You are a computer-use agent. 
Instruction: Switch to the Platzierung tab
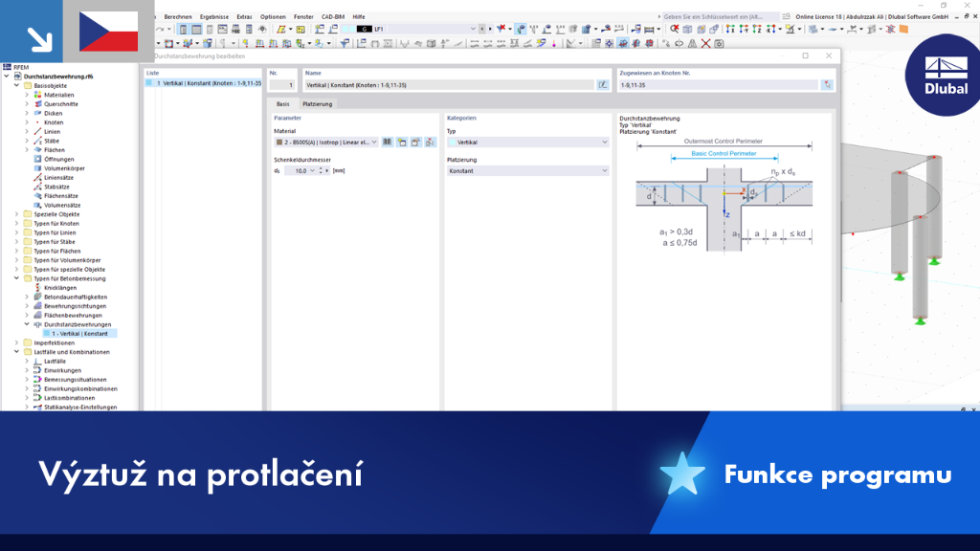point(318,103)
